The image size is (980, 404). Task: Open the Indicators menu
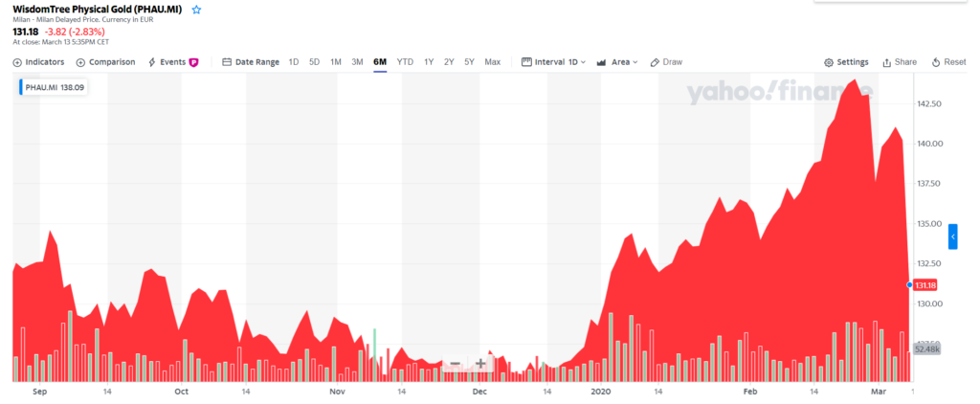coord(38,62)
